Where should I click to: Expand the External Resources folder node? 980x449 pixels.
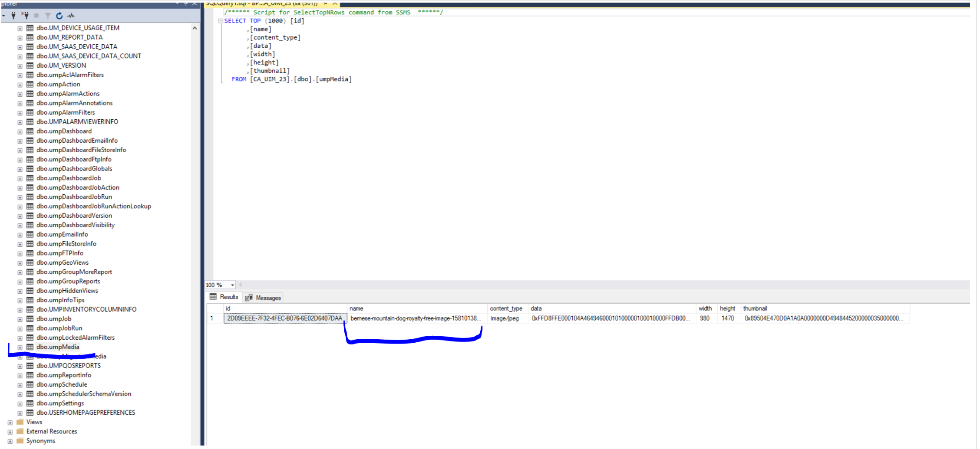coord(10,432)
